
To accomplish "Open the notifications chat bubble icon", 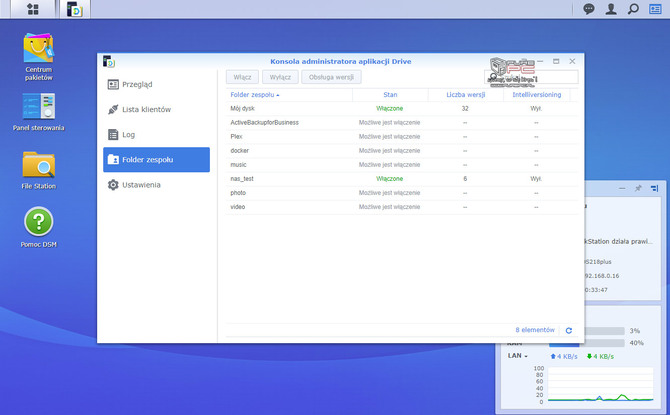I will click(588, 9).
